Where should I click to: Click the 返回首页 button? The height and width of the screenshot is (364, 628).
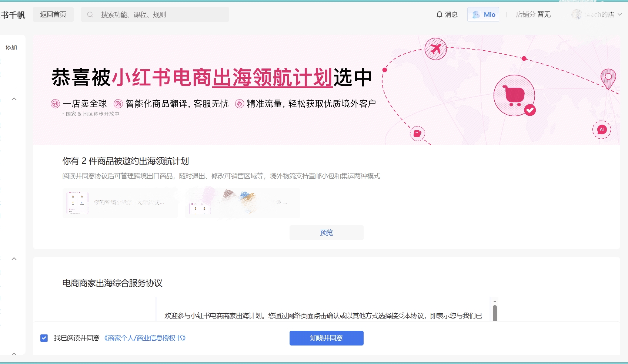pos(53,14)
